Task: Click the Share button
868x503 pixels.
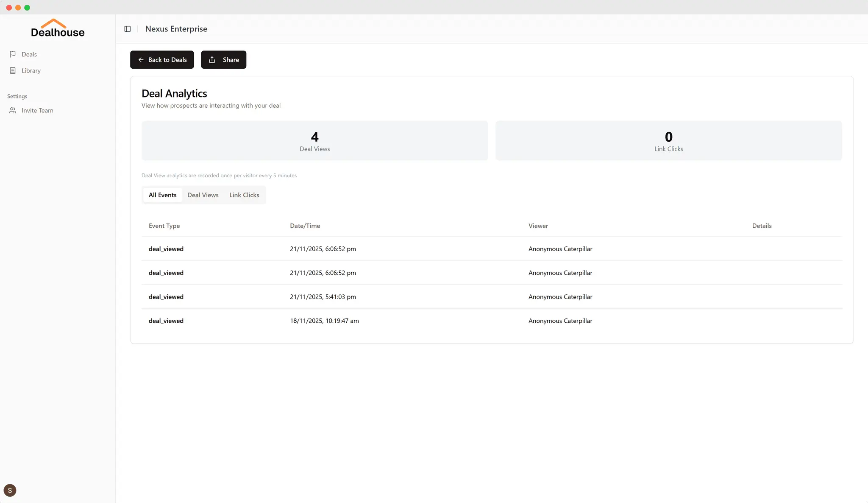Action: [223, 60]
